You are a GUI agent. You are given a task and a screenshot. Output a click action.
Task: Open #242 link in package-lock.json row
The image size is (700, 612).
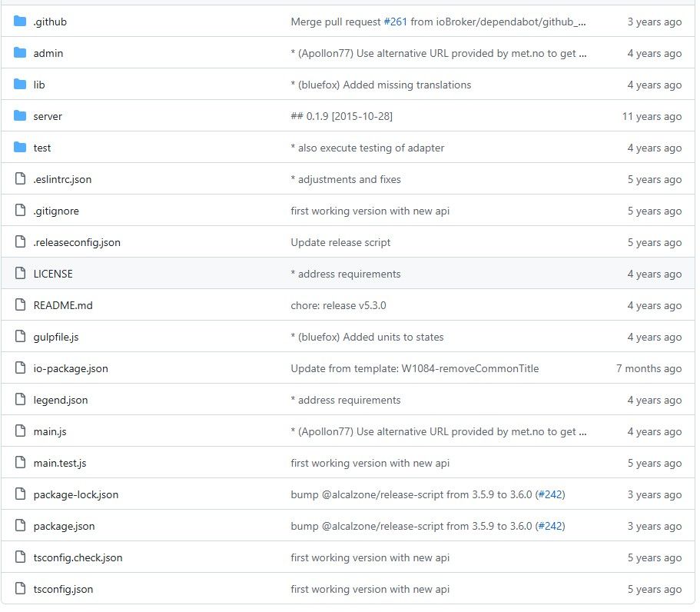550,494
